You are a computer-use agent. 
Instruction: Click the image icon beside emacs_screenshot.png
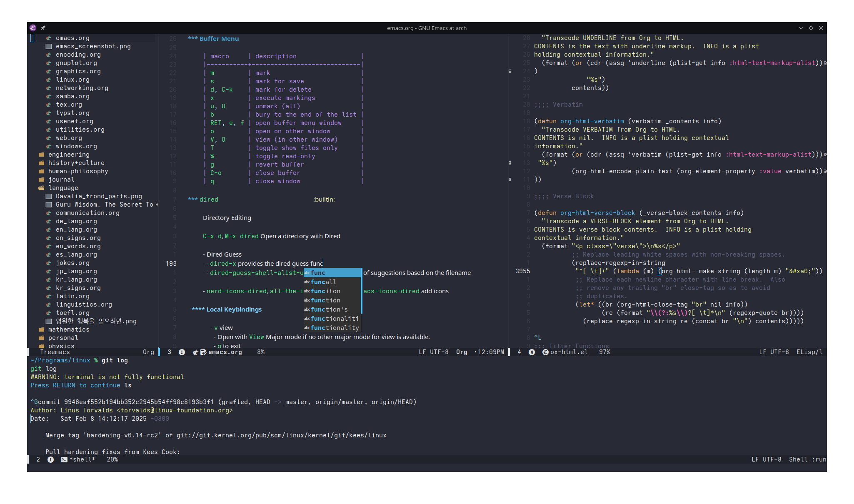49,46
